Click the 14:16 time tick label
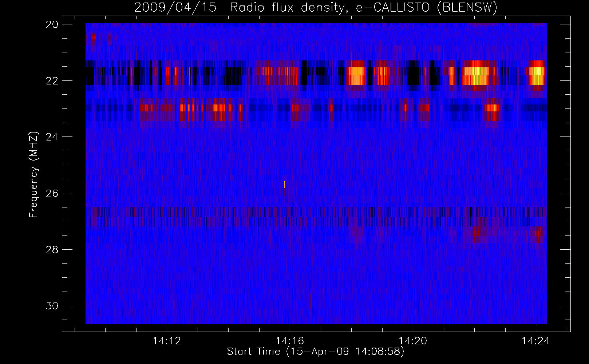Viewport: 589px width, 364px height. 290,341
